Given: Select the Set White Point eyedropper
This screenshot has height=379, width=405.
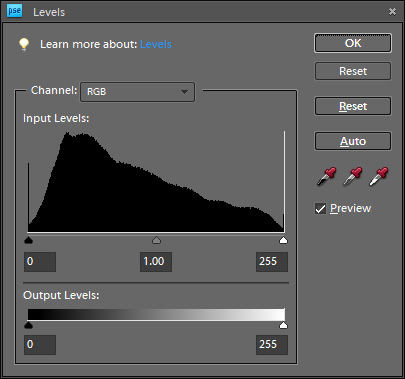Looking at the screenshot, I should click(x=379, y=176).
